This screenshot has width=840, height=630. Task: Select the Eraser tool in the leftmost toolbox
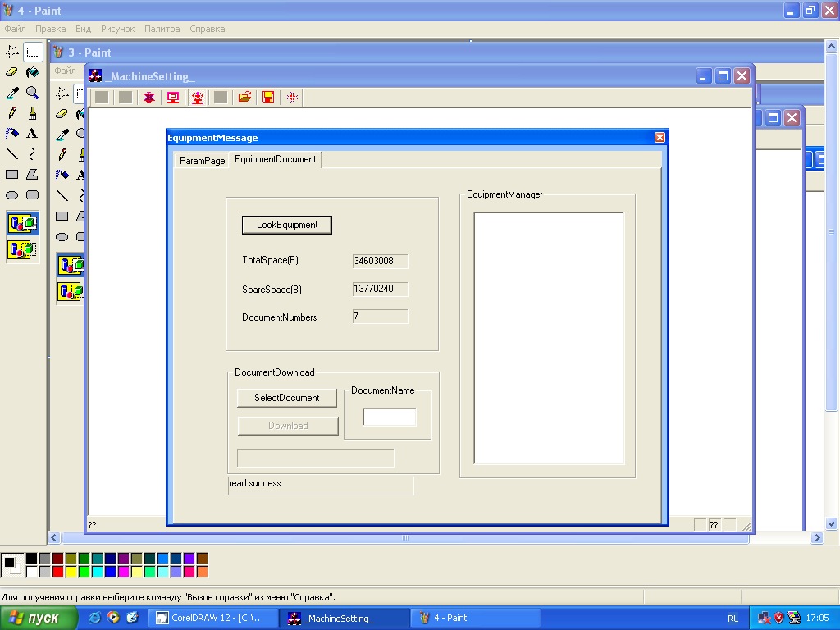coord(12,72)
